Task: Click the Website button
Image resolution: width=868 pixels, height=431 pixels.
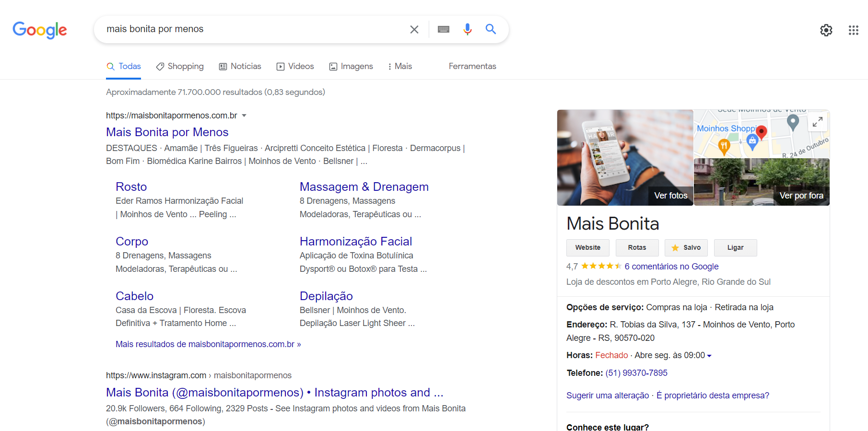Action: click(588, 248)
